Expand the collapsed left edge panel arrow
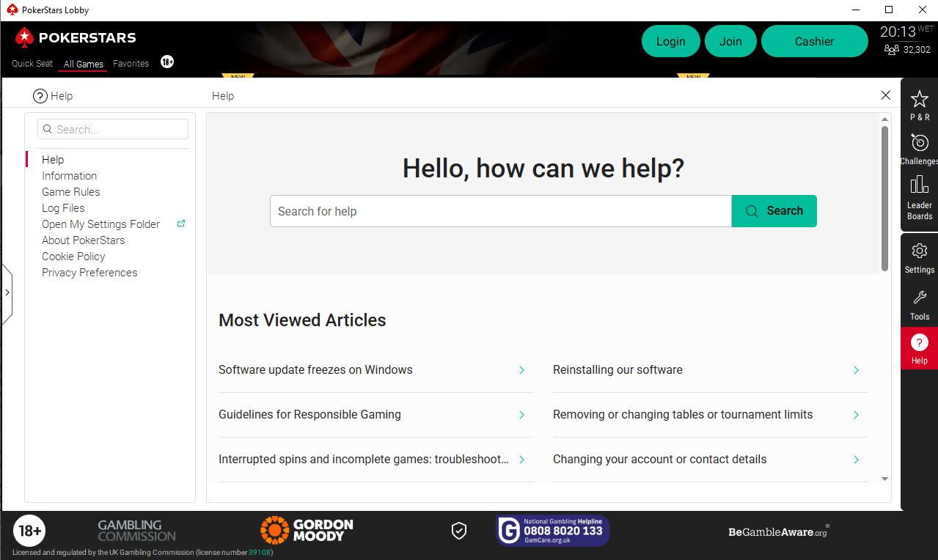Screen dimensions: 938x560 [x=7, y=292]
